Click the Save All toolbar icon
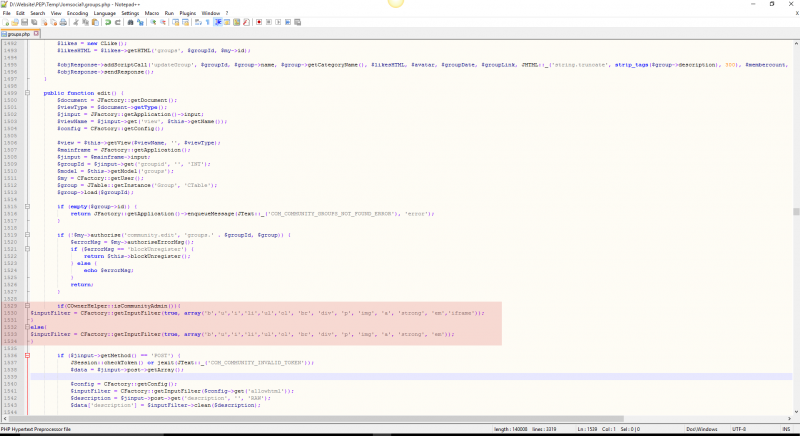The width and height of the screenshot is (800, 436). [34, 22]
